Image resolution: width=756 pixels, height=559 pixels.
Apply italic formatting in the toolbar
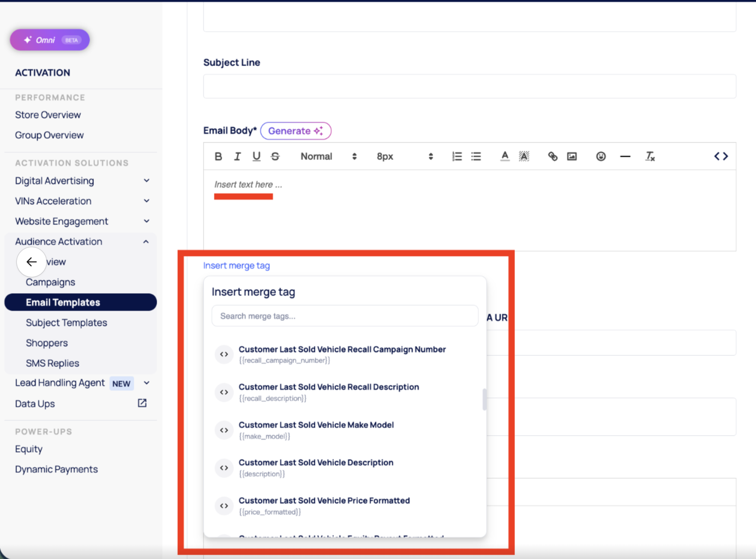point(237,157)
